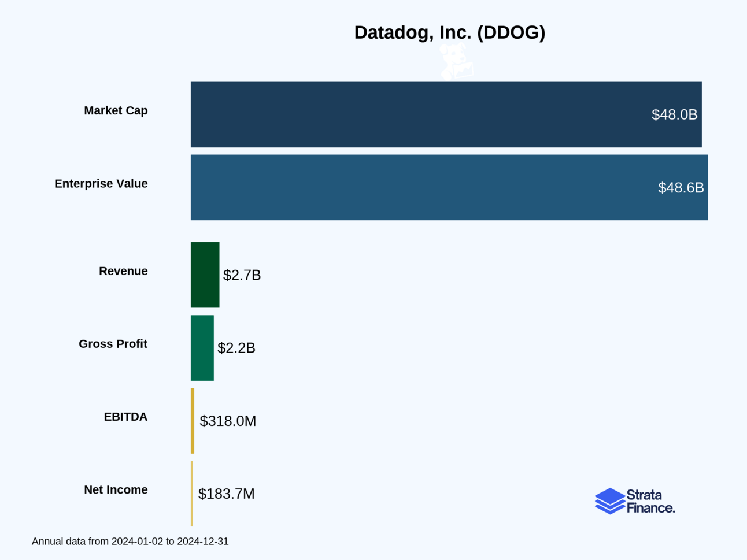Click the Gross Profit axis label
The image size is (747, 560).
pos(113,344)
